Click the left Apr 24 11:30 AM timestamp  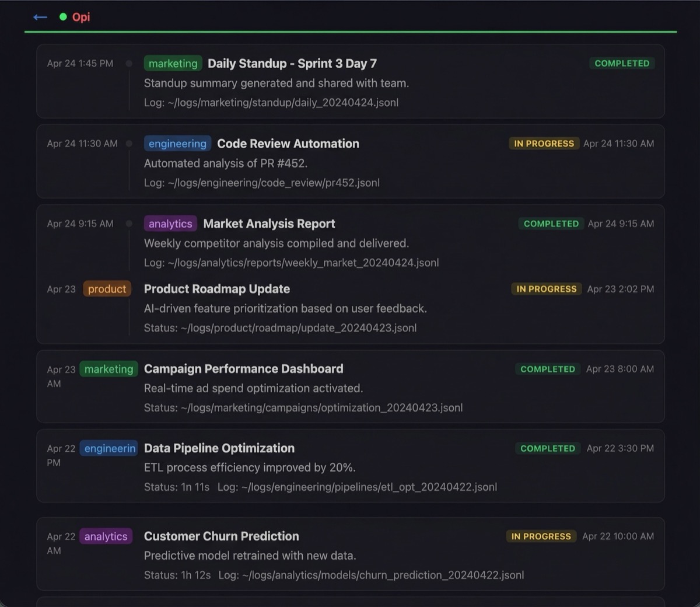[x=82, y=144]
